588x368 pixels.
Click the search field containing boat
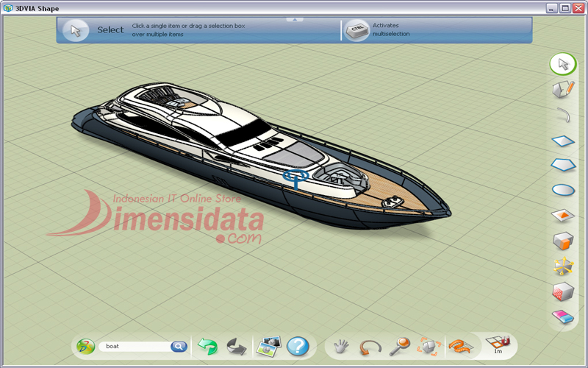135,346
